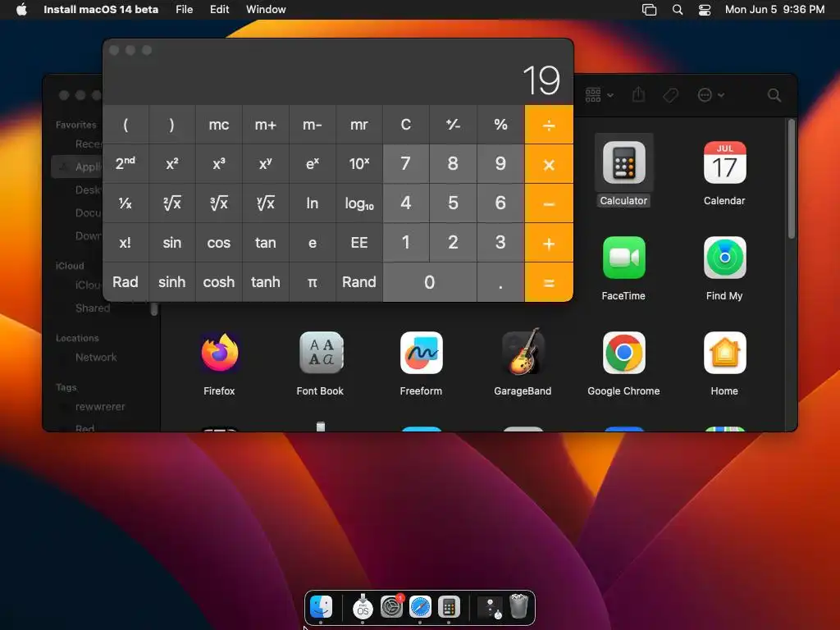
Task: Open the Calendar app icon in Finder
Action: (x=724, y=162)
